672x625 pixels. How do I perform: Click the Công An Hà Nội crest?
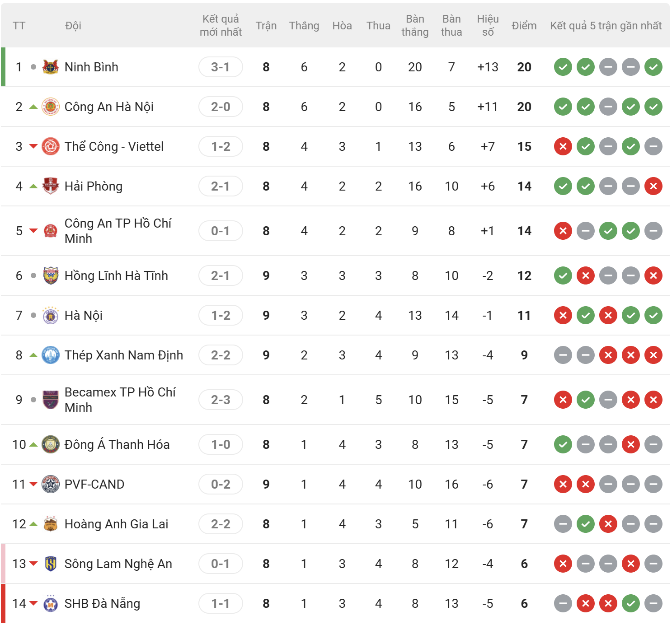51,107
